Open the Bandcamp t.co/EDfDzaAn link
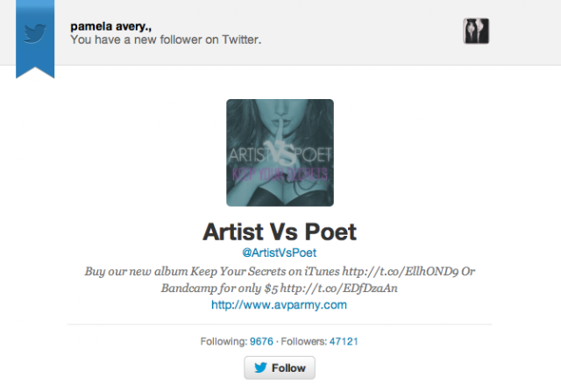The image size is (561, 392). [339, 289]
